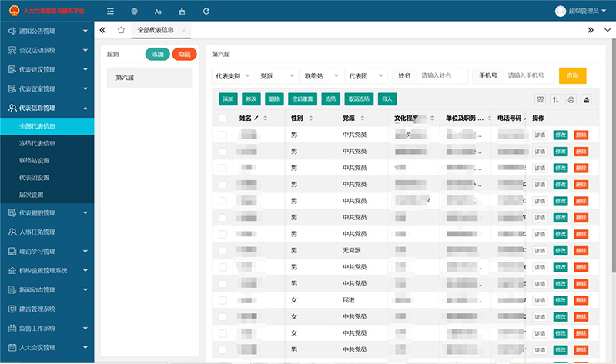Click the export icon above the table
Screen dimensions: 616x364
(x=586, y=99)
